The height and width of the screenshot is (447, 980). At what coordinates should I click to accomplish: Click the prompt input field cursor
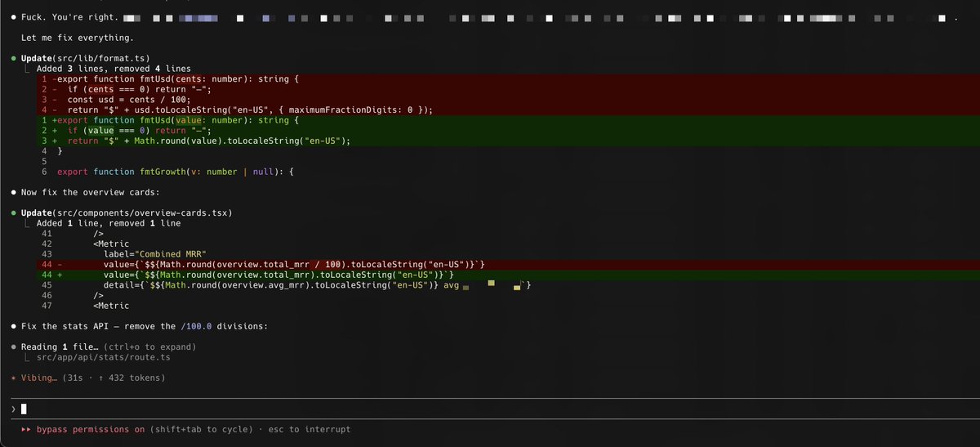pyautogui.click(x=24, y=409)
